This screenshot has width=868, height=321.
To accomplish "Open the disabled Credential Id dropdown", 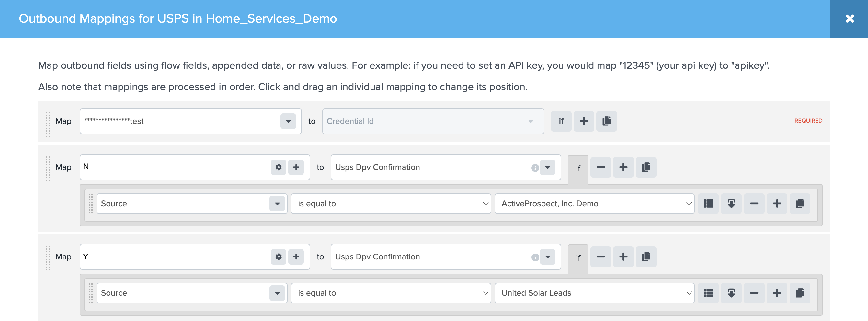I will (433, 121).
